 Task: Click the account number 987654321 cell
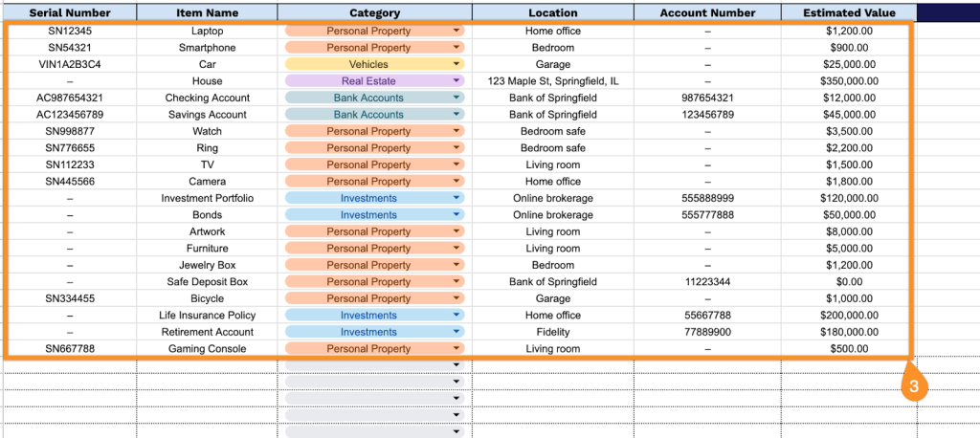(x=707, y=98)
